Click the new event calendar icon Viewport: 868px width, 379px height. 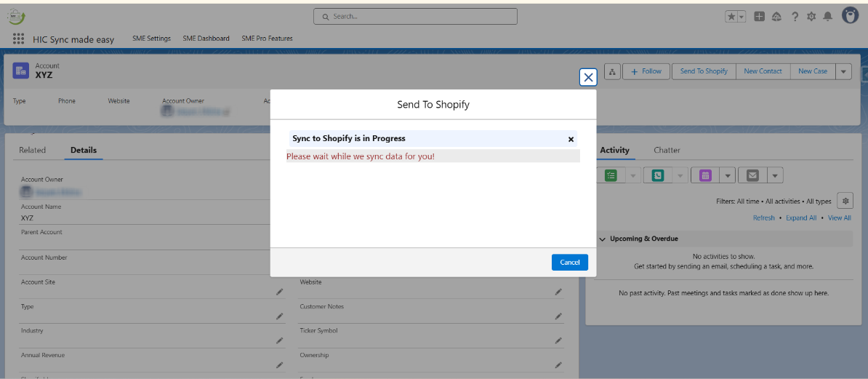coord(705,175)
